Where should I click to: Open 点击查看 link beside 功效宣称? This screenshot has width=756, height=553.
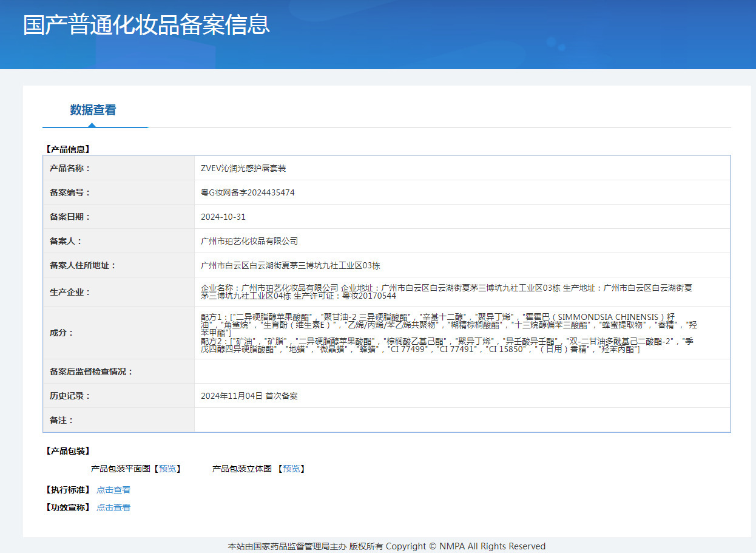pos(113,507)
